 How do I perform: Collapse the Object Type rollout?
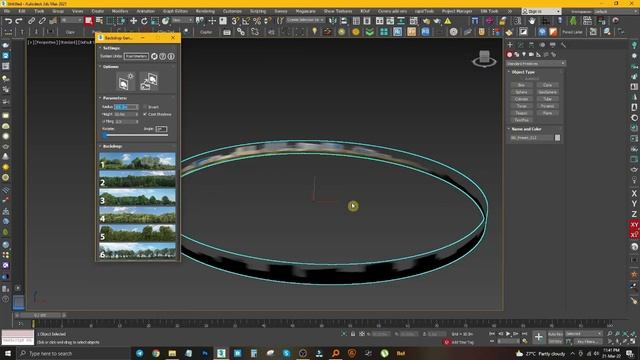(x=523, y=72)
